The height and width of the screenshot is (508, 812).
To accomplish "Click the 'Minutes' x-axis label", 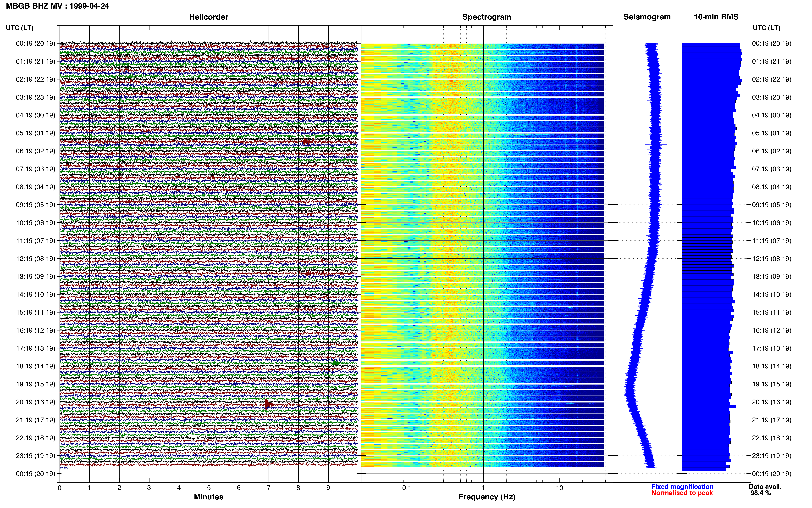I will [x=209, y=497].
